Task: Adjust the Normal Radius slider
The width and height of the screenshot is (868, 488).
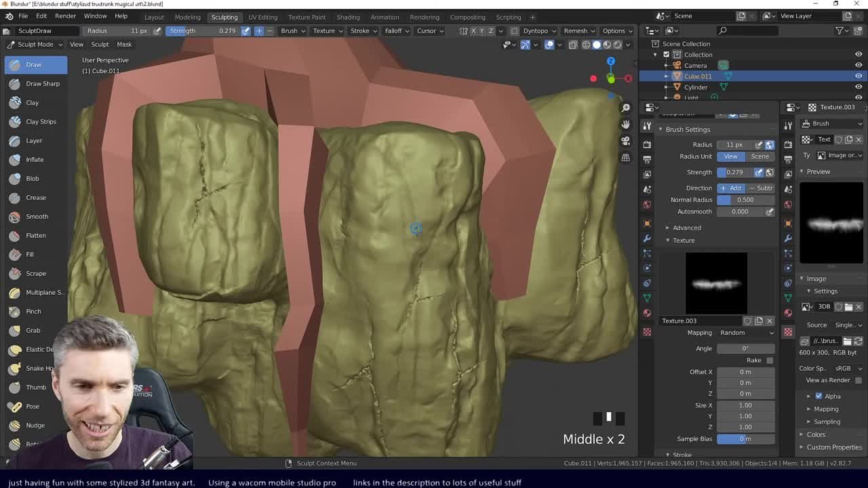Action: point(745,200)
